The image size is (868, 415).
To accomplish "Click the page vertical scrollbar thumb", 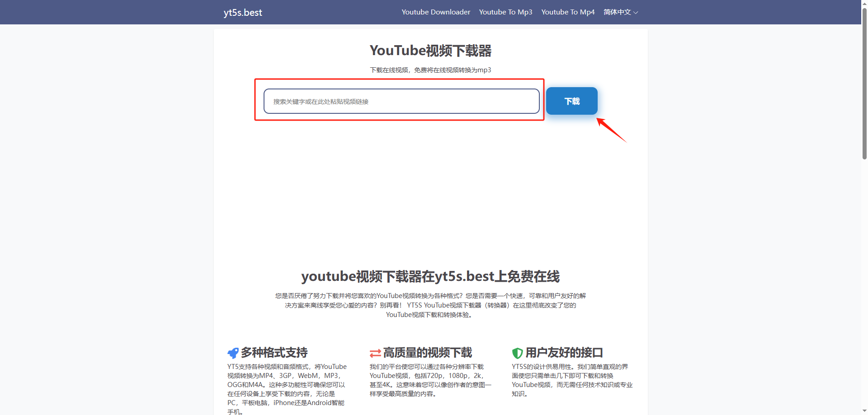I will tap(864, 84).
